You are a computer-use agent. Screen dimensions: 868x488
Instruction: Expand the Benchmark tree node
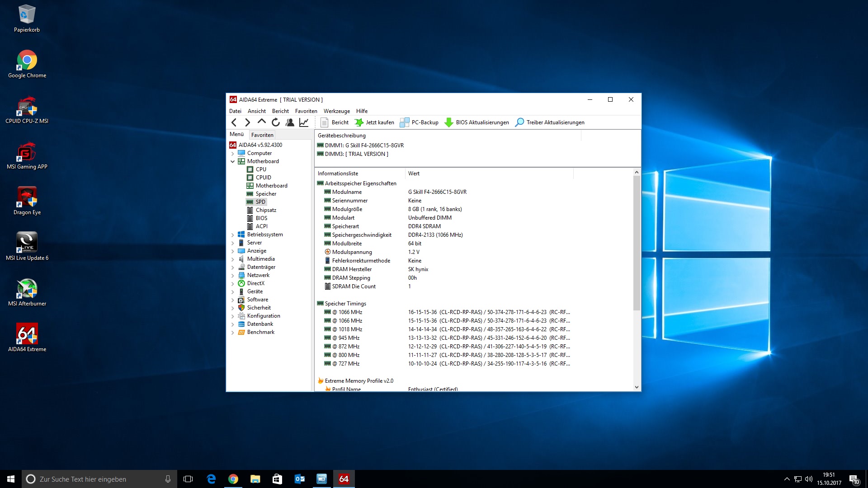[x=233, y=333]
